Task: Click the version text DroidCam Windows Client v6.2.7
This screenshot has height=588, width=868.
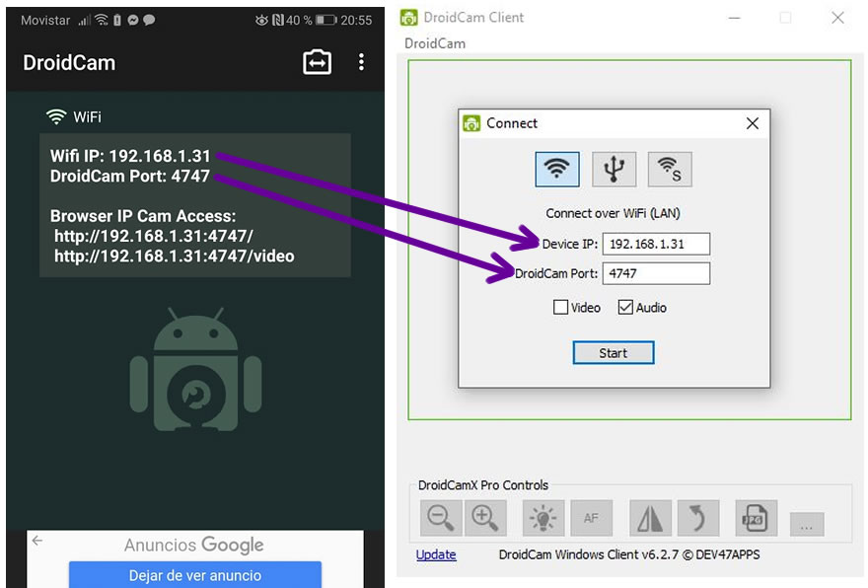Action: coord(589,554)
